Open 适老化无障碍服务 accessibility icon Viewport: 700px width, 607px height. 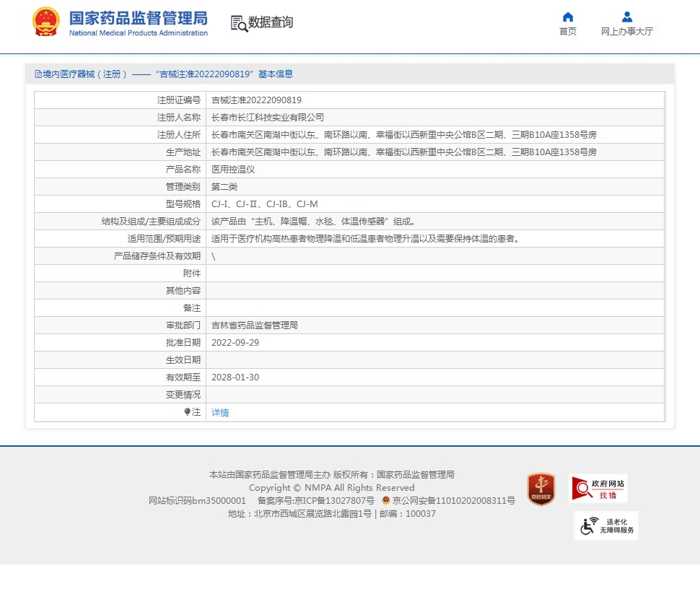tap(606, 525)
